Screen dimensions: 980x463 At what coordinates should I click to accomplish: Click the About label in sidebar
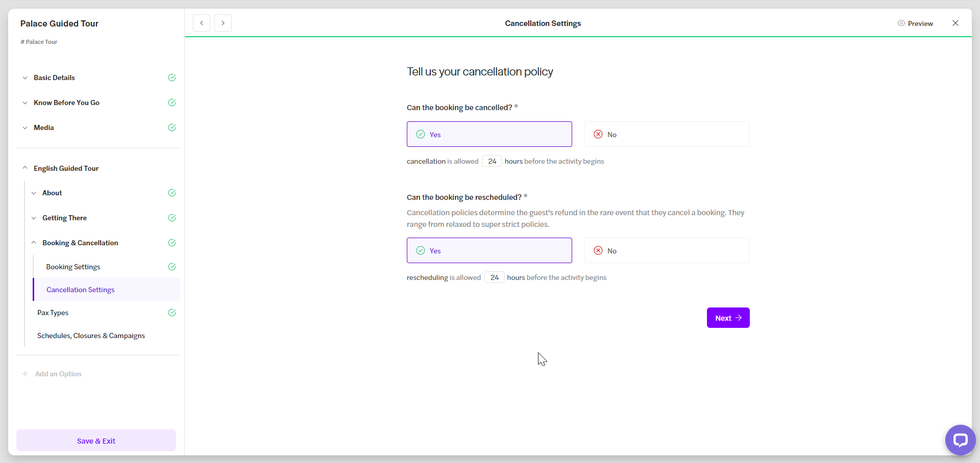click(x=52, y=193)
